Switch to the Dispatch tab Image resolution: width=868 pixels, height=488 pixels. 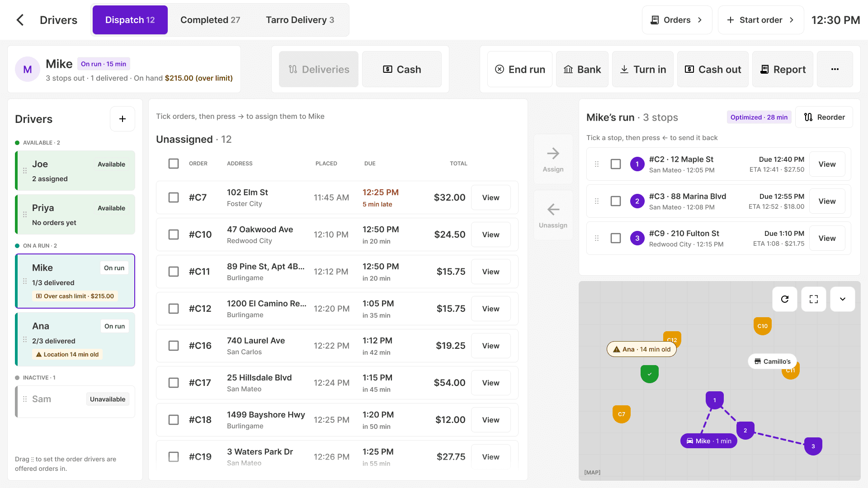pyautogui.click(x=130, y=20)
